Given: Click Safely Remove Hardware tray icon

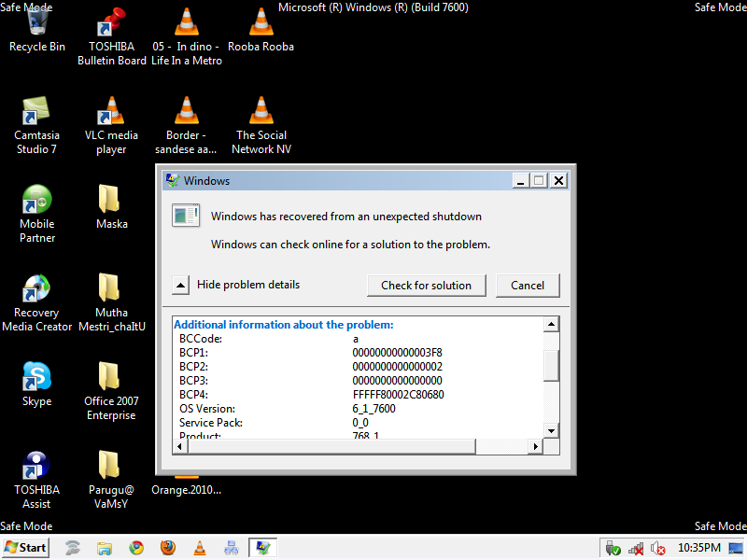Looking at the screenshot, I should click(613, 549).
